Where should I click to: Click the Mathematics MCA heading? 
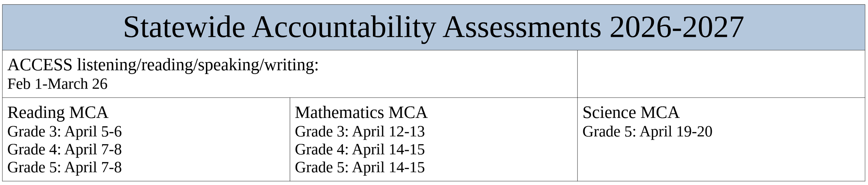pos(361,113)
